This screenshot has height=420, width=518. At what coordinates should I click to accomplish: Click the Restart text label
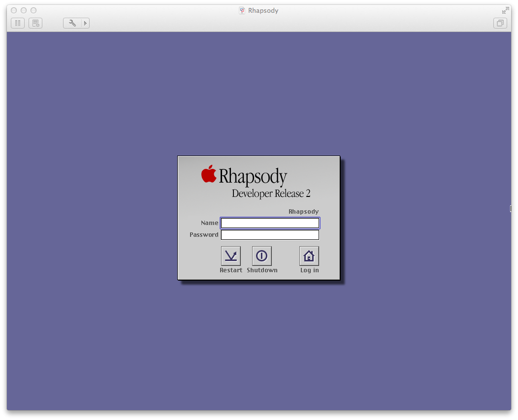pos(231,270)
